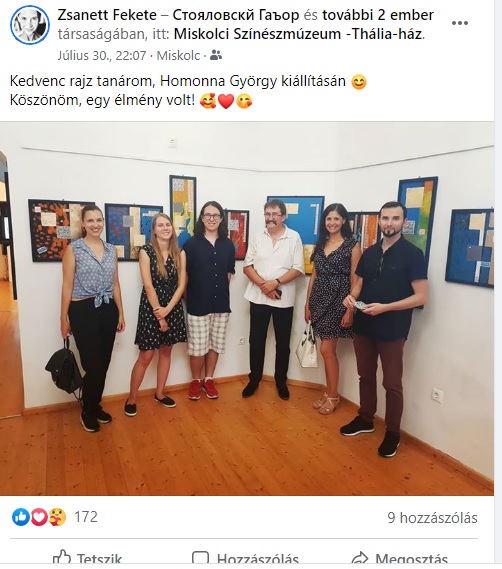This screenshot has height=569, width=502.
Task: Expand the 'további 2 ember' tagged list
Action: tap(378, 15)
